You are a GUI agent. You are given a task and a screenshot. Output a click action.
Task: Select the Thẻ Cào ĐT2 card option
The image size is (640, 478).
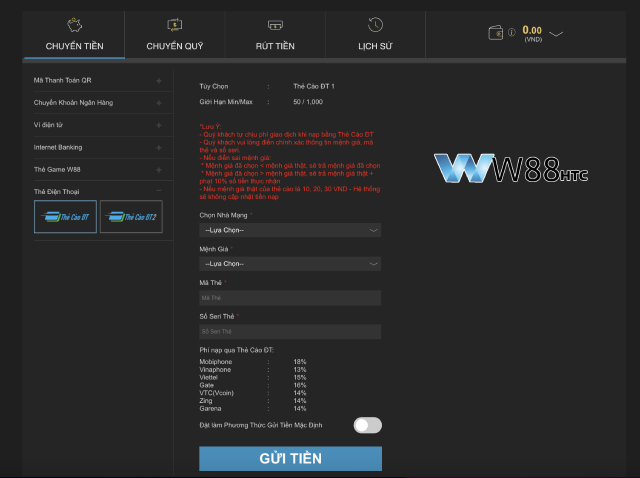131,217
